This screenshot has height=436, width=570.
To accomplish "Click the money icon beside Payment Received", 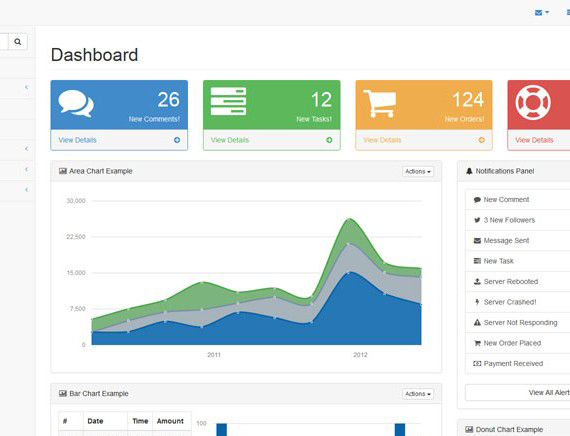I will click(477, 363).
